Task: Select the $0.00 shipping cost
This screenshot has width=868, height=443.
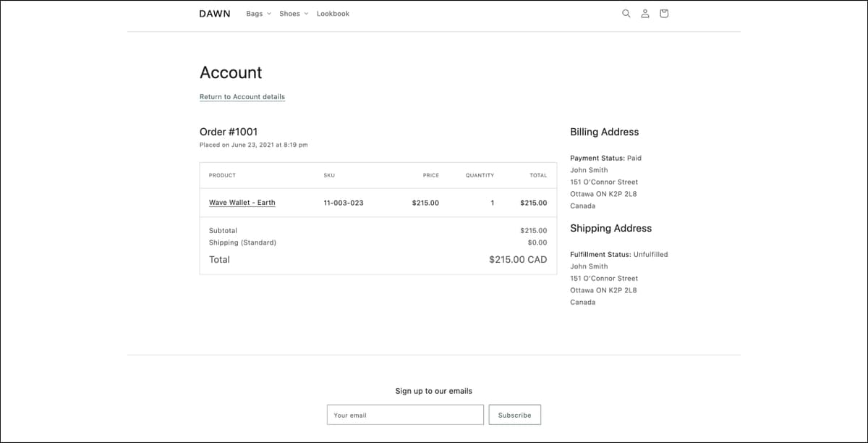Action: tap(537, 242)
